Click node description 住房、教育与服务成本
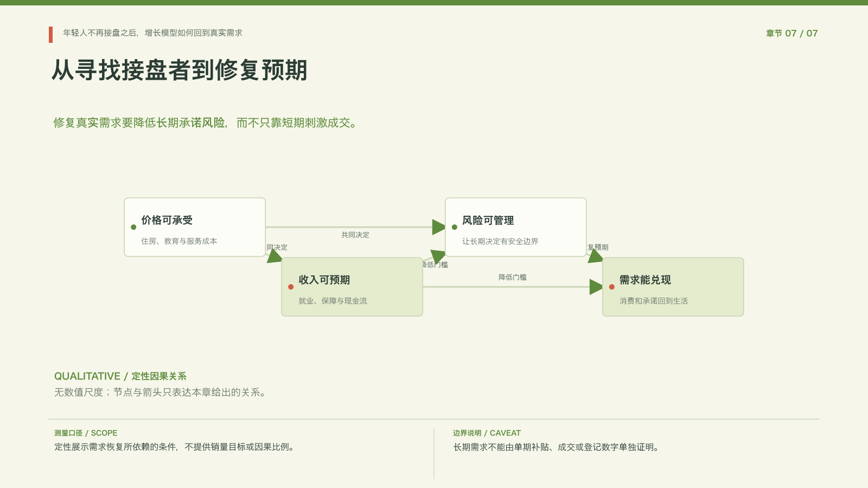Screen dimensions: 868x488 click(179, 241)
